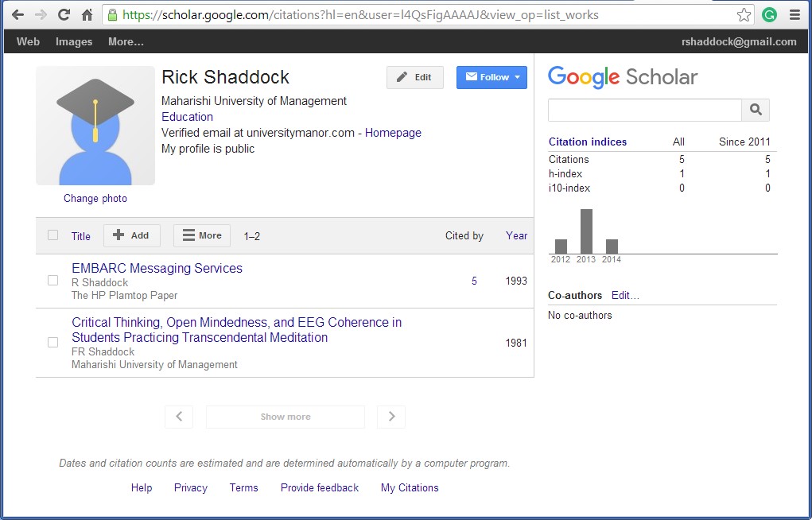Viewport: 812px width, 520px height.
Task: Click the browser forward arrow
Action: coord(41,15)
